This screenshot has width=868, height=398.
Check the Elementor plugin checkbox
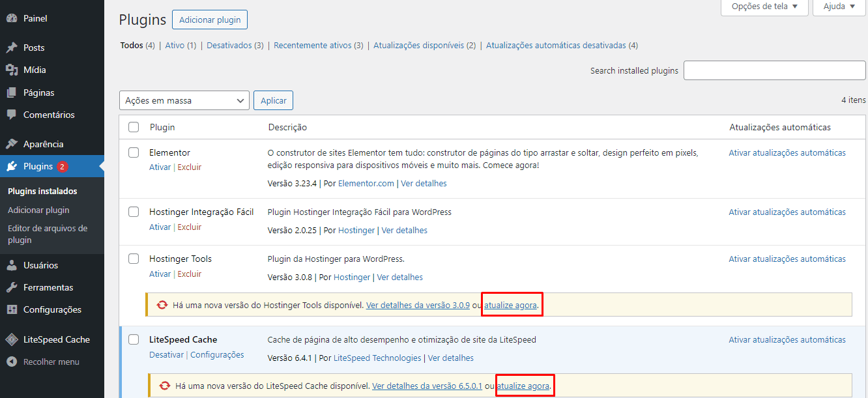click(x=134, y=152)
